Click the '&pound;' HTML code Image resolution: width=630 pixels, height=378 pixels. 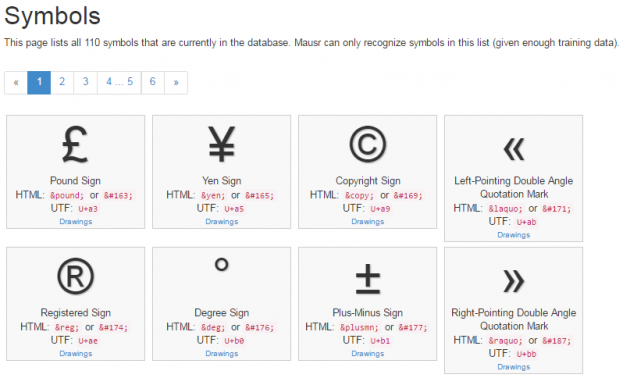(67, 196)
